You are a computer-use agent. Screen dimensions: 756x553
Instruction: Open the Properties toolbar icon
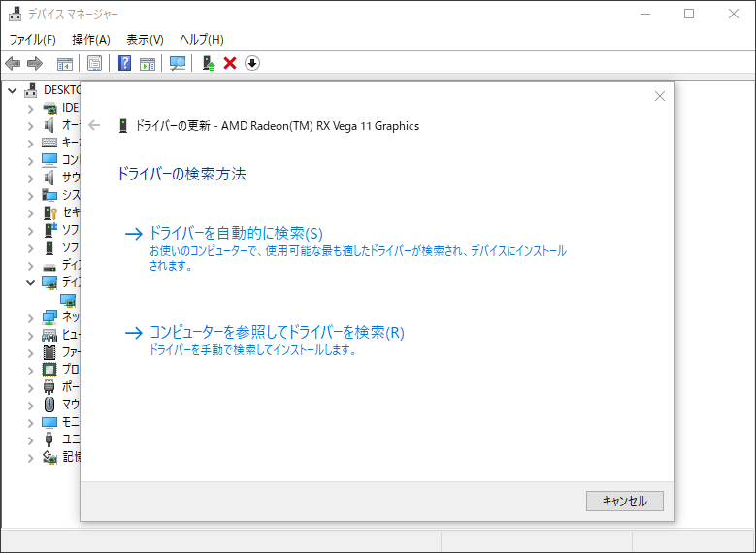point(94,63)
